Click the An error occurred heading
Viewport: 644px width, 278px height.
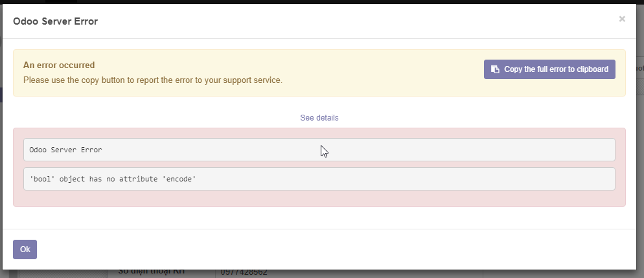(59, 65)
